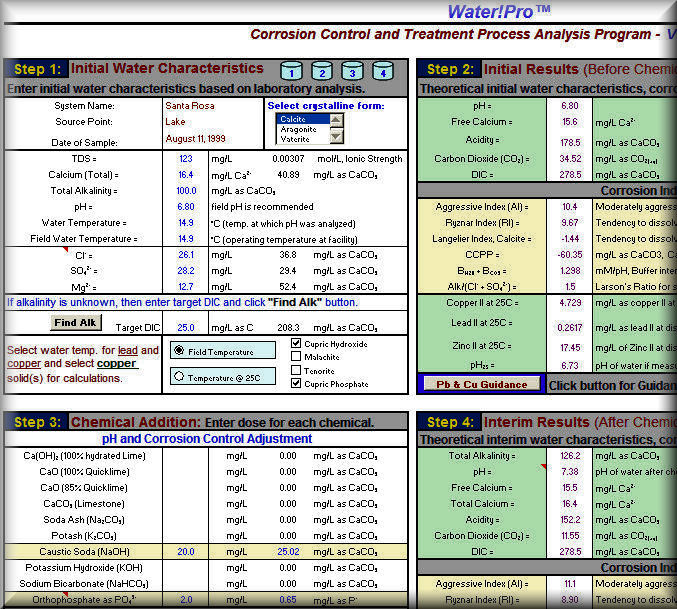
Task: Select Step 4 pH value 7.38
Action: [x=569, y=472]
